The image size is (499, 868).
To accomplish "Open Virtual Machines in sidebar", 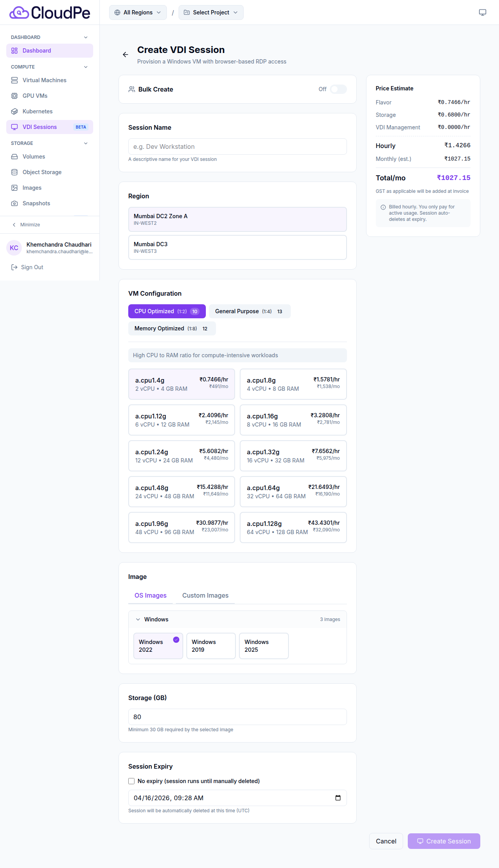I will 50,80.
